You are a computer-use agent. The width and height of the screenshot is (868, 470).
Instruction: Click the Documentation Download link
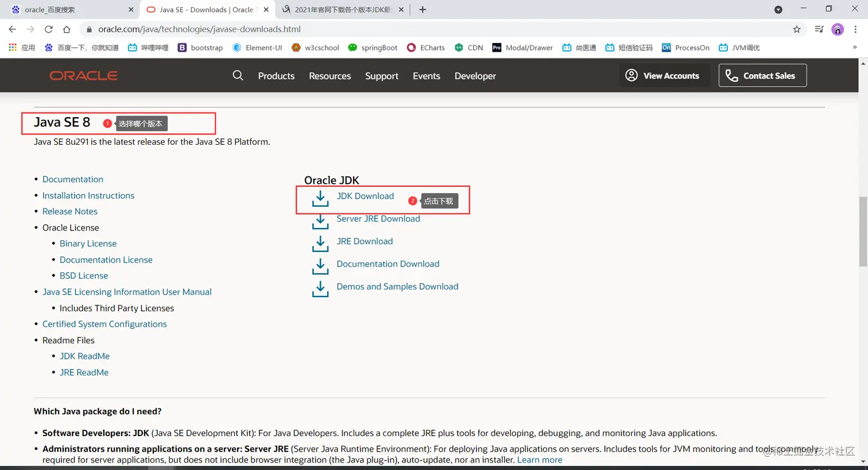coord(388,264)
